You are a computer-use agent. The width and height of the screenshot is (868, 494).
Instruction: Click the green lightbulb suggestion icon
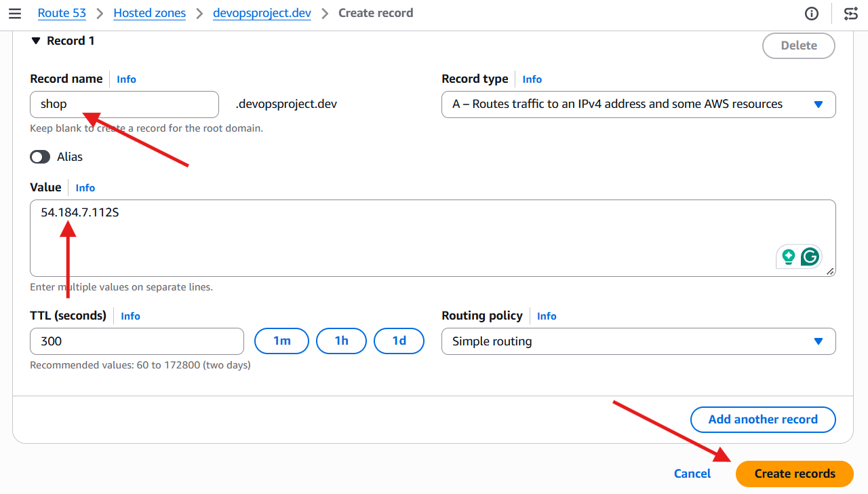click(788, 256)
